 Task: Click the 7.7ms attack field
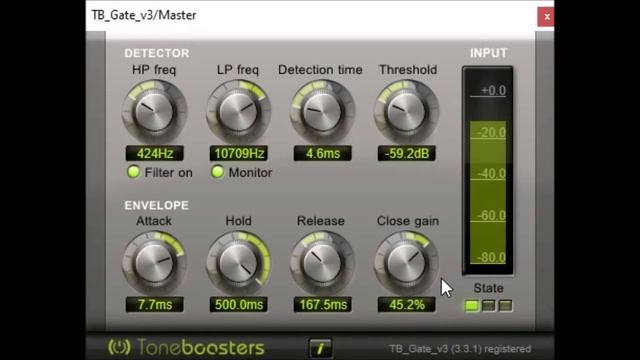point(155,304)
